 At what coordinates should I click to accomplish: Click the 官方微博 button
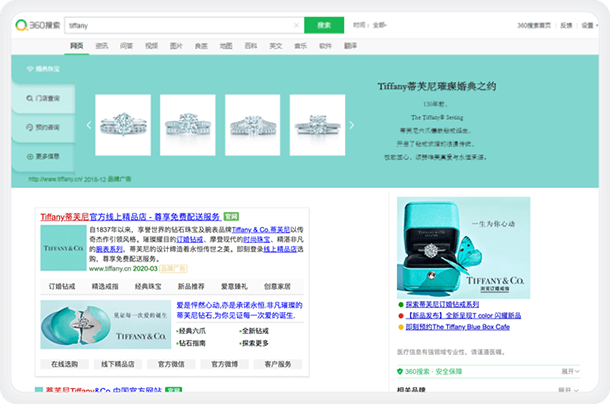pos(224,364)
